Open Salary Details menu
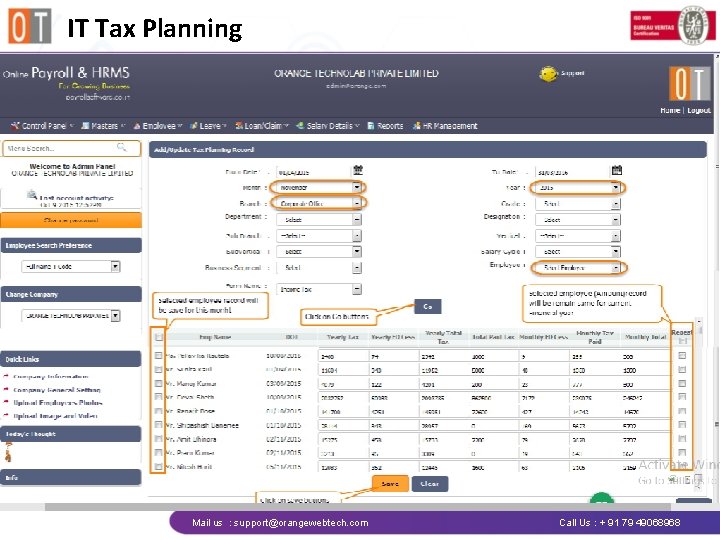 coord(328,126)
